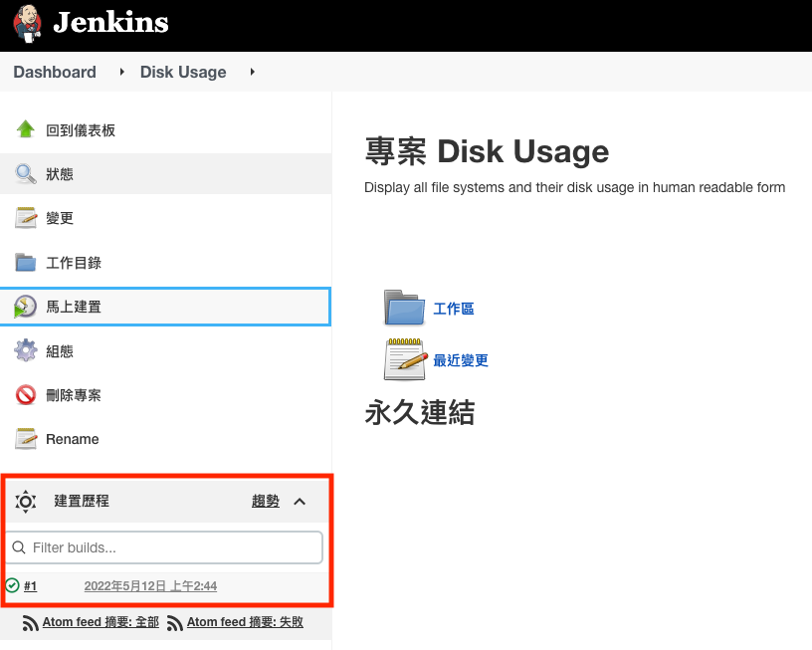This screenshot has width=812, height=650.
Task: Click notepad pencil icon for 最近變更
Action: point(406,359)
